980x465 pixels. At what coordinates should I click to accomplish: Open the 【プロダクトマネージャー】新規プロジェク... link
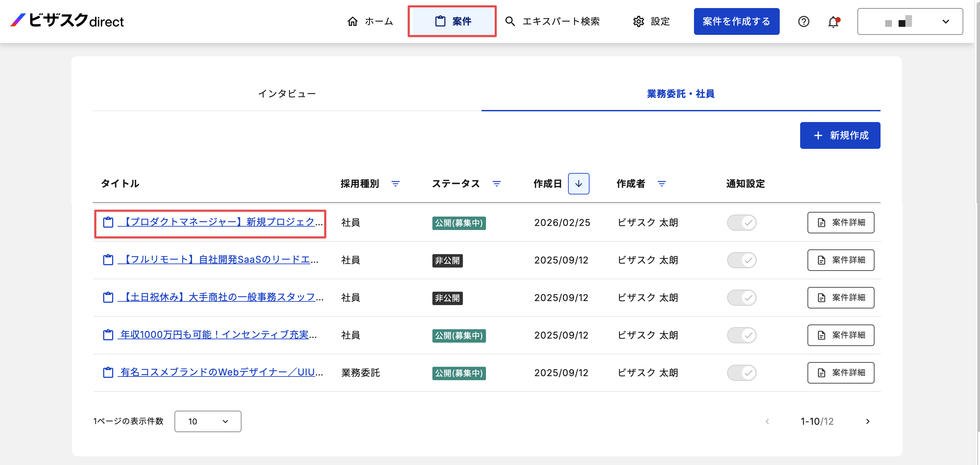(x=221, y=222)
